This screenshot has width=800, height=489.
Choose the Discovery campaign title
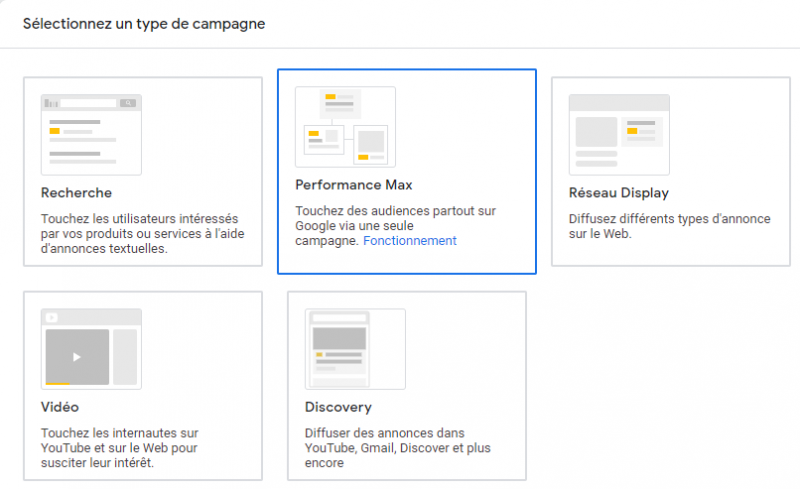click(338, 407)
